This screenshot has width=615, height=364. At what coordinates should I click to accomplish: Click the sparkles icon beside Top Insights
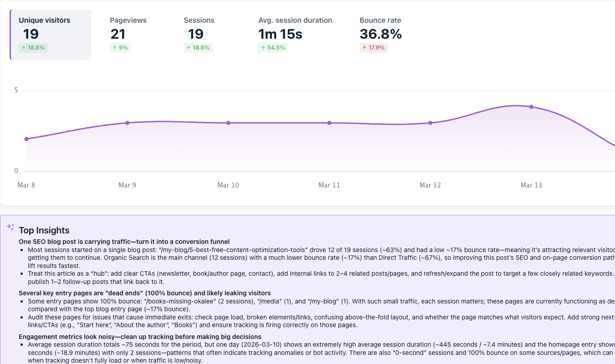point(10,227)
